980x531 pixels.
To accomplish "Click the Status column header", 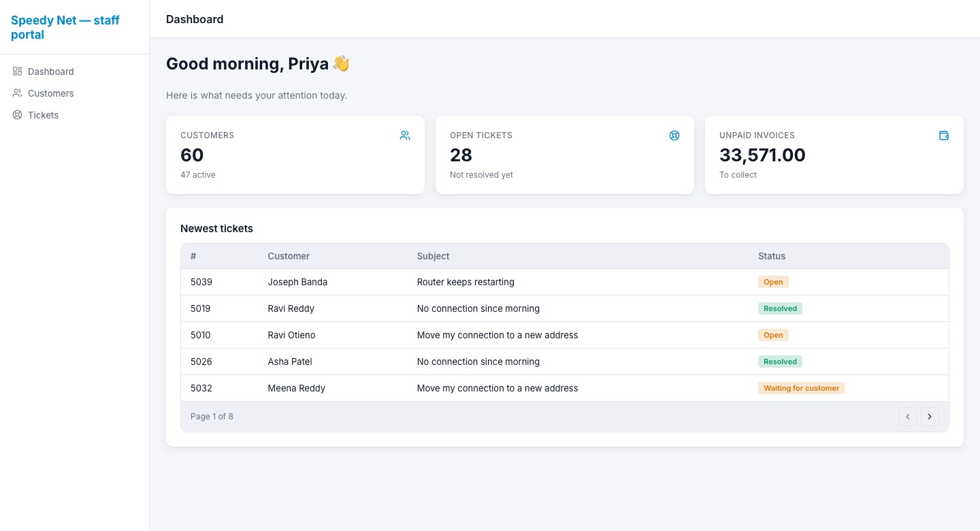I will [x=772, y=256].
